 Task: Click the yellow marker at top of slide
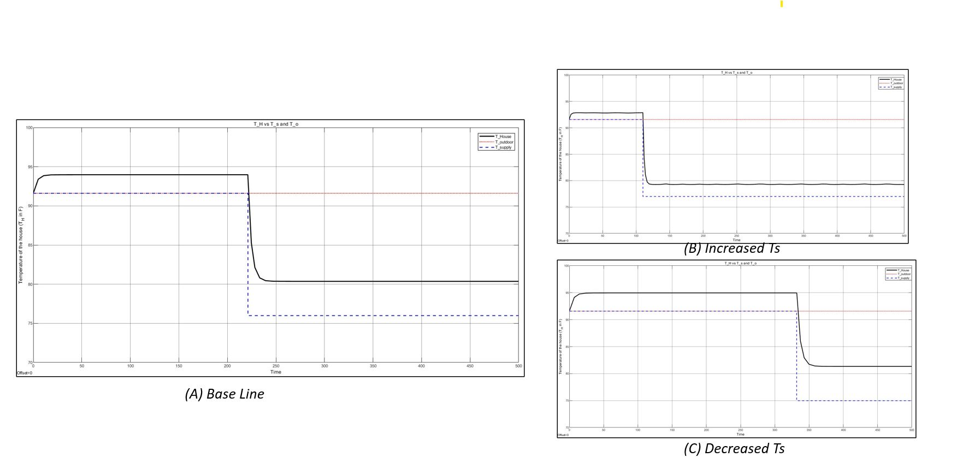pyautogui.click(x=782, y=4)
